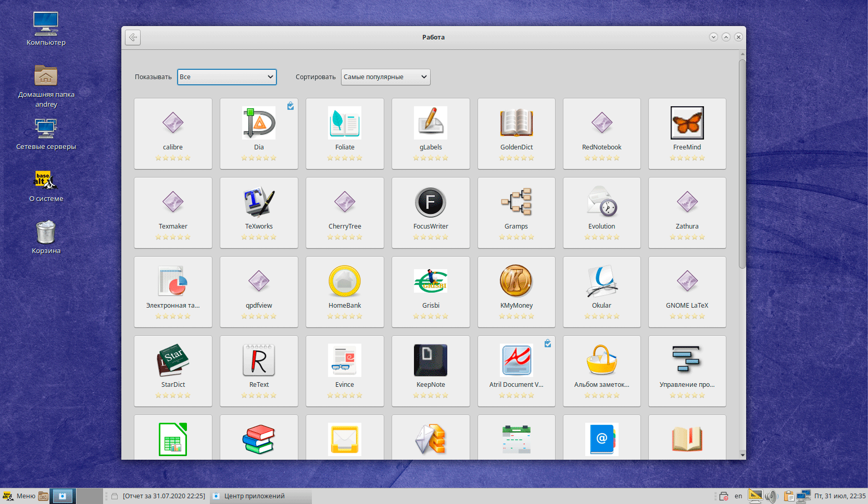This screenshot has width=868, height=504.
Task: Select the Foliate e-book reader icon
Action: 344,123
